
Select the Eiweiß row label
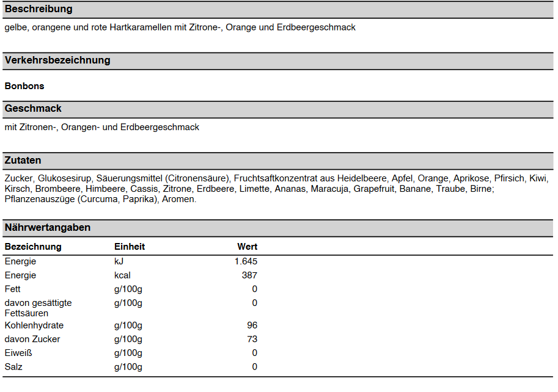tap(18, 354)
